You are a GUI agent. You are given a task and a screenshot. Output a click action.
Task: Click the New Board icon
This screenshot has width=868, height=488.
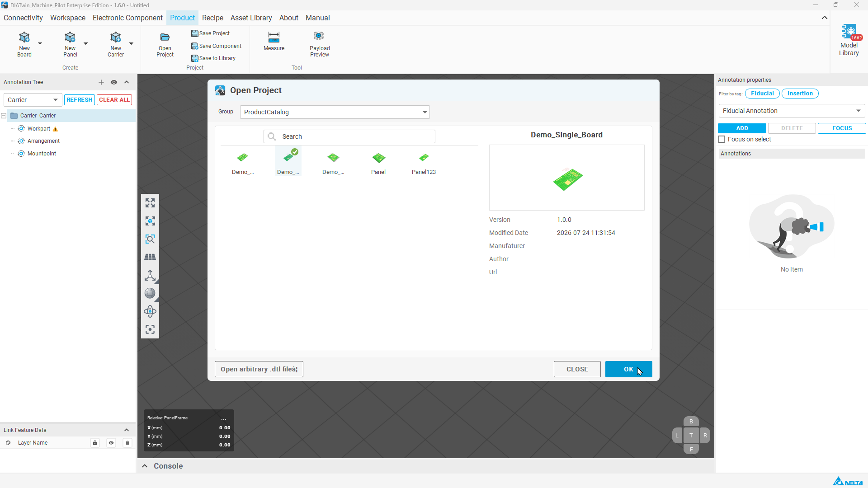[24, 44]
